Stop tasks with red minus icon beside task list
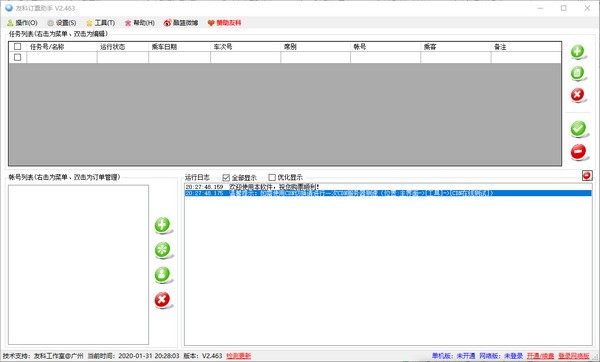This screenshot has height=362, width=600. (578, 152)
